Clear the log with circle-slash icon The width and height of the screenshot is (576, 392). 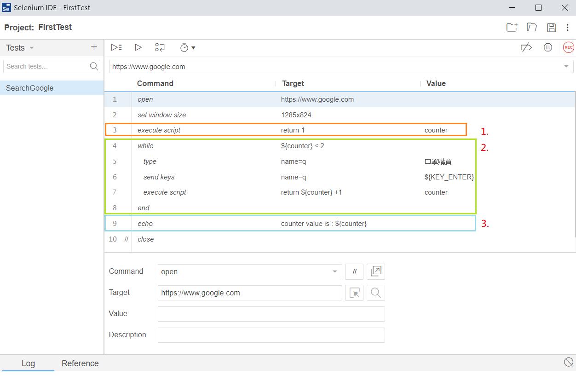(569, 362)
